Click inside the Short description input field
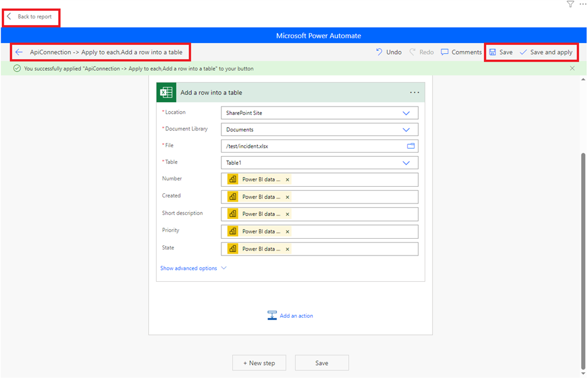 (x=353, y=214)
